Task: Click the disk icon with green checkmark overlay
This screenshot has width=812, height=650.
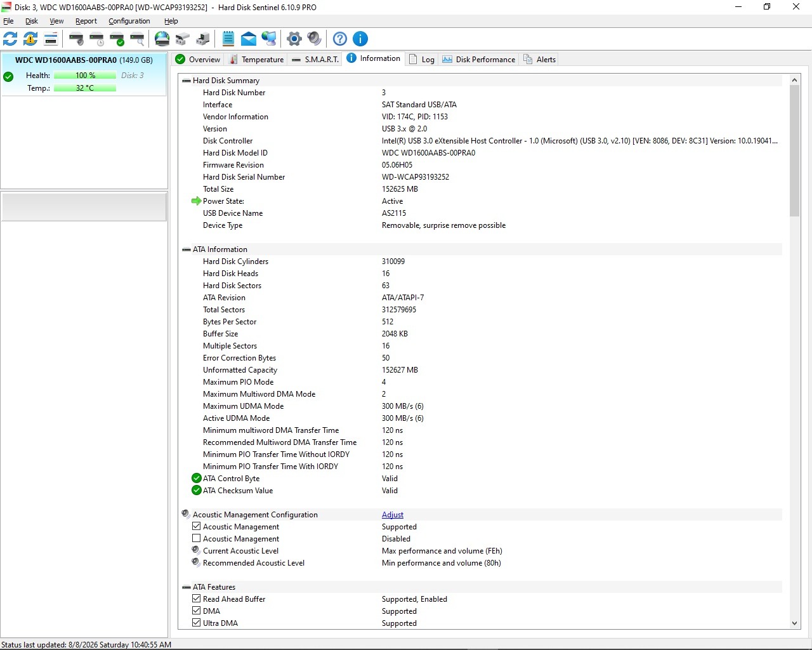Action: [117, 39]
